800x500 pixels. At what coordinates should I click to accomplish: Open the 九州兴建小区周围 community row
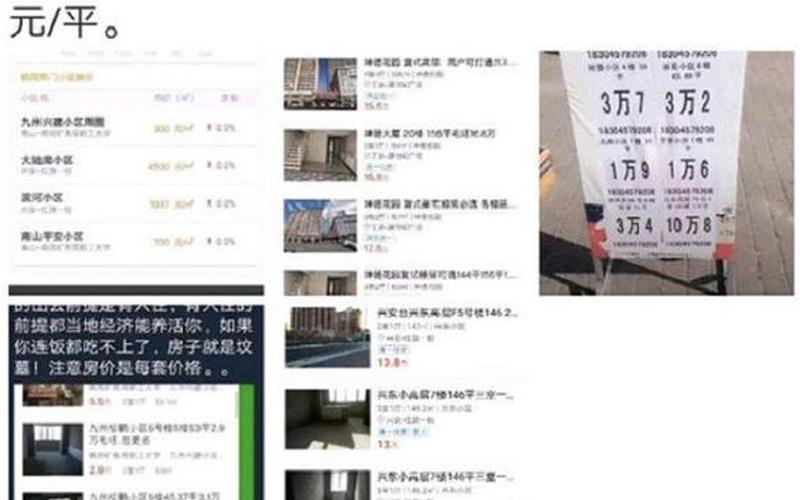coord(135,127)
